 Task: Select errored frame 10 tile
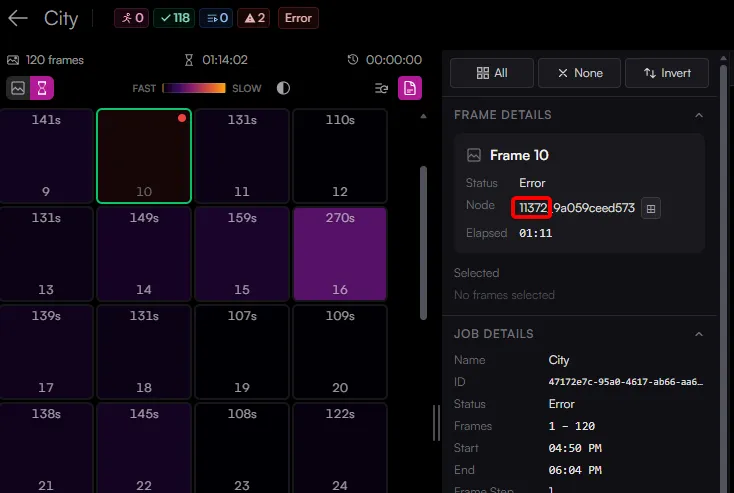click(144, 156)
